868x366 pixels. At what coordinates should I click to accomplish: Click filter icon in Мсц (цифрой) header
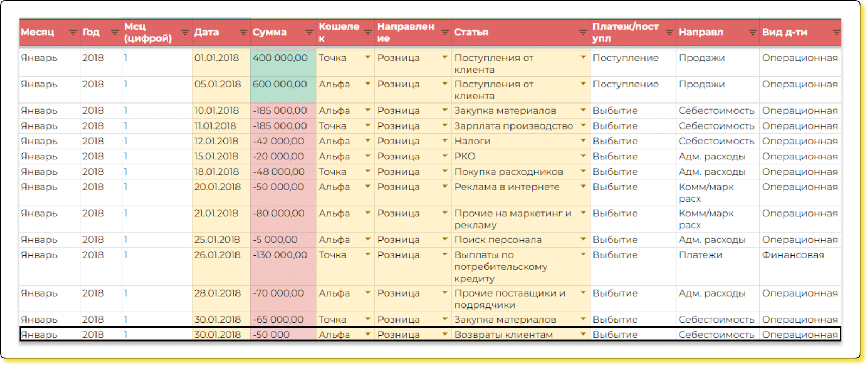tap(185, 33)
